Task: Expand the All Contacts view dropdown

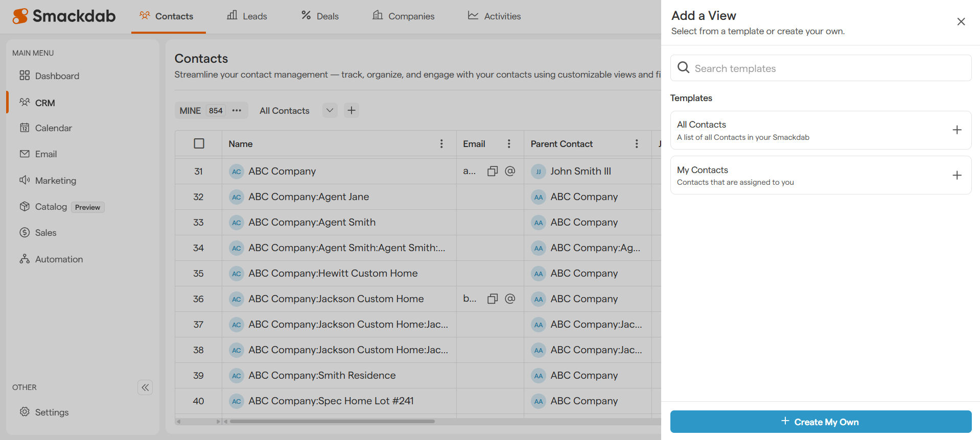Action: (x=330, y=111)
